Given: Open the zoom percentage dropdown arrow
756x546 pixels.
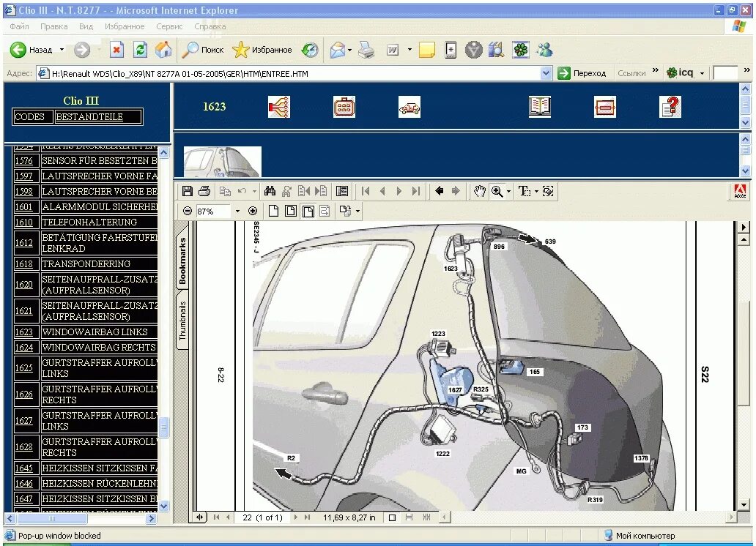Looking at the screenshot, I should pos(237,211).
